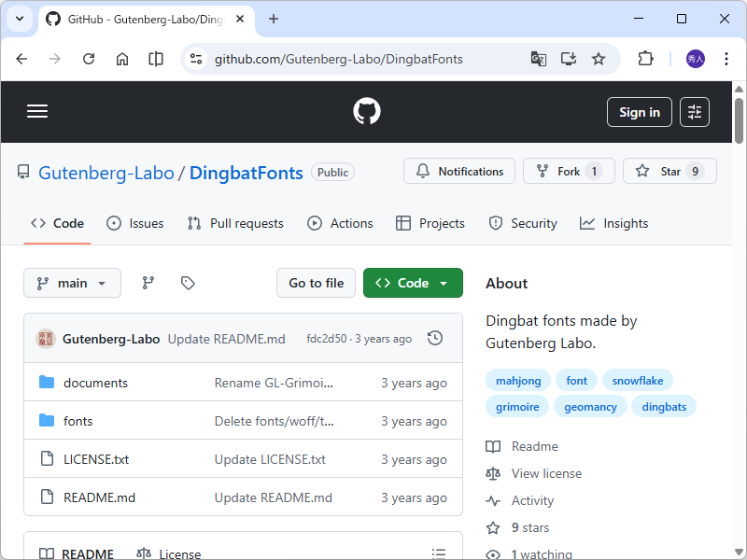Image resolution: width=747 pixels, height=560 pixels.
Task: Click the LICENSE.txt file icon
Action: (47, 458)
